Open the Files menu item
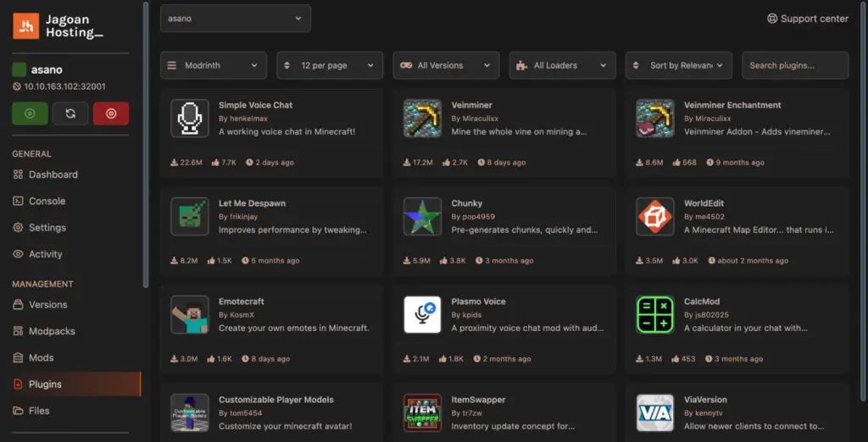The width and height of the screenshot is (868, 442). tap(39, 411)
